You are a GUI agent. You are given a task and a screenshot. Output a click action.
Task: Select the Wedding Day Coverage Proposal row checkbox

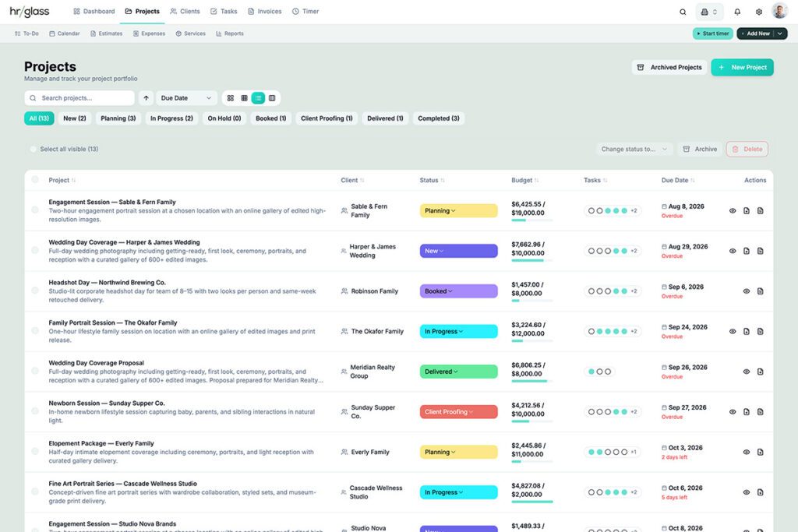[35, 371]
